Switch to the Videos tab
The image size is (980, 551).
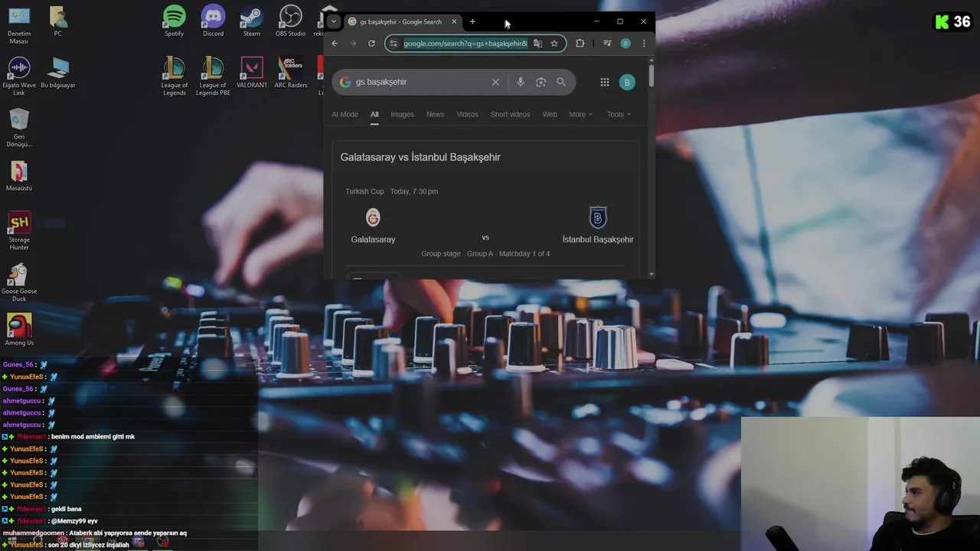tap(467, 114)
